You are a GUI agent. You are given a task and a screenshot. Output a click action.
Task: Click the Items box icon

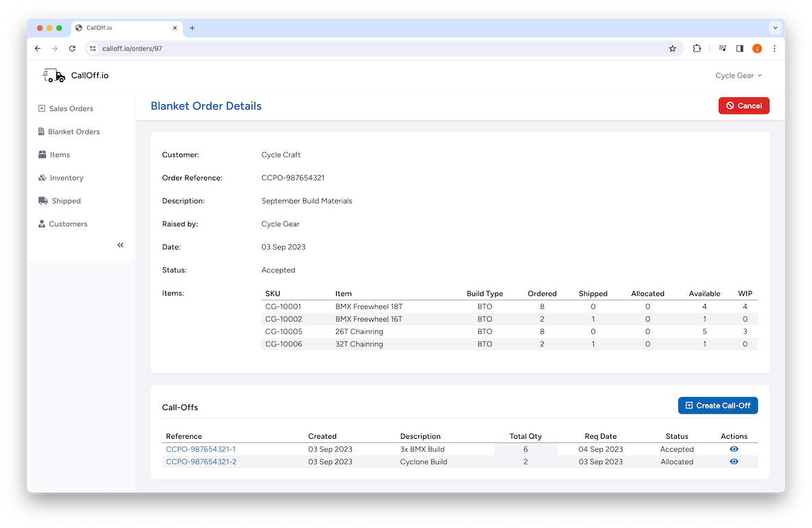click(43, 154)
